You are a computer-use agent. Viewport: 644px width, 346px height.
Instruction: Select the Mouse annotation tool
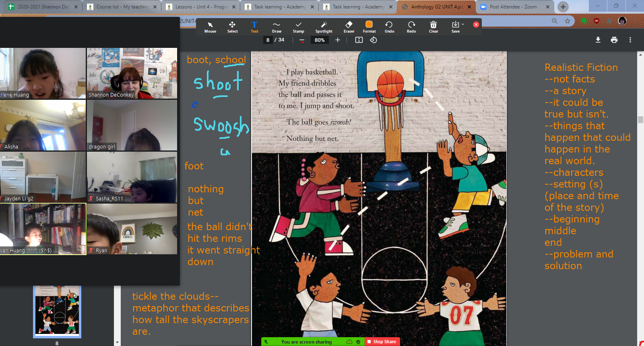tap(210, 27)
